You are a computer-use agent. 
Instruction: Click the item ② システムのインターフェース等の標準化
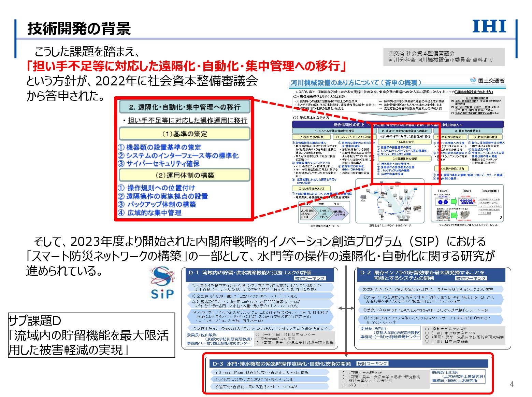click(x=178, y=155)
